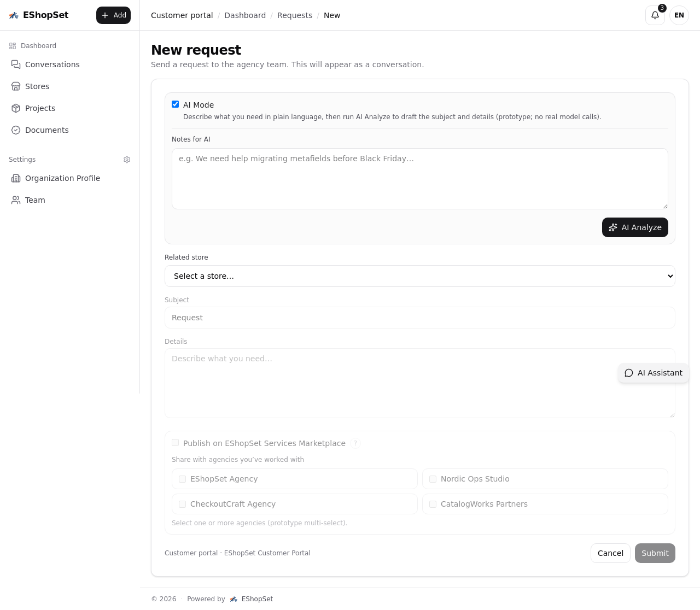Run AI Analyze

[635, 227]
